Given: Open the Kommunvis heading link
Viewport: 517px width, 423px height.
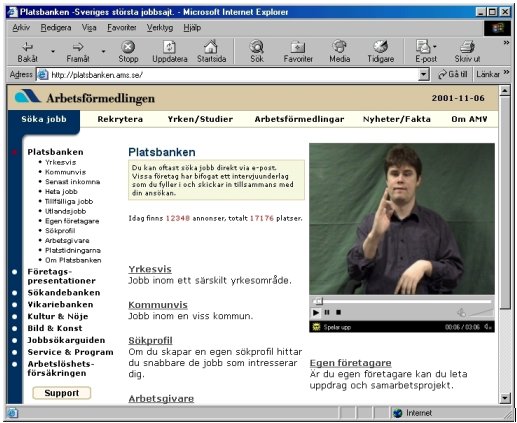Looking at the screenshot, I should pos(158,305).
